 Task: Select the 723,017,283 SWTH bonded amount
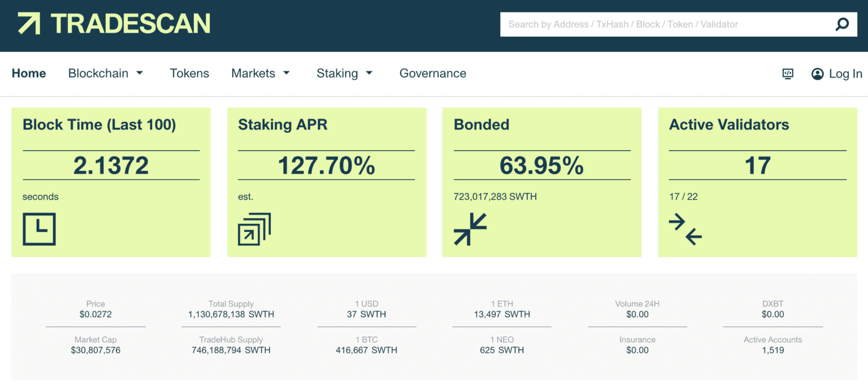point(495,197)
